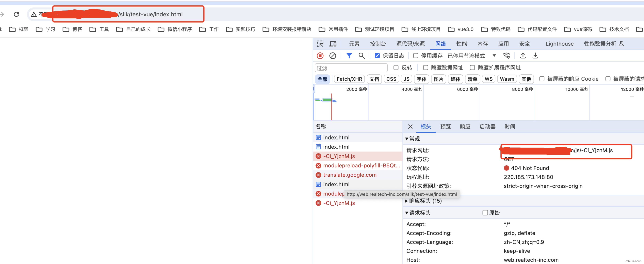
Task: Open the 微信小程序 bookmark folder
Action: (x=175, y=29)
